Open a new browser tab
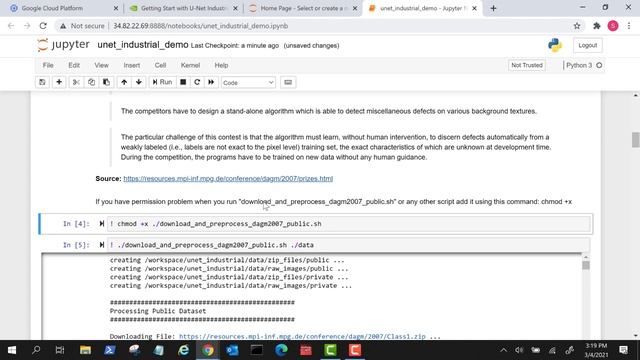640x360 pixels. tap(493, 8)
